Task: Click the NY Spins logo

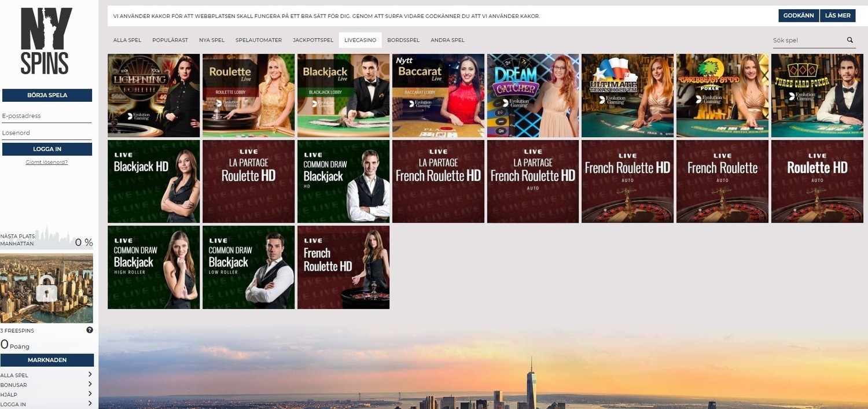Action: [46, 40]
